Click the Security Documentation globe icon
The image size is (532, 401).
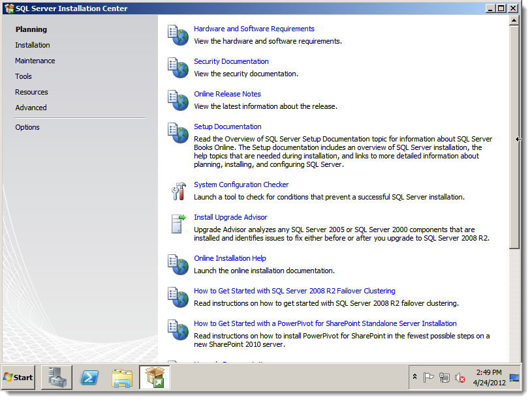pyautogui.click(x=178, y=67)
